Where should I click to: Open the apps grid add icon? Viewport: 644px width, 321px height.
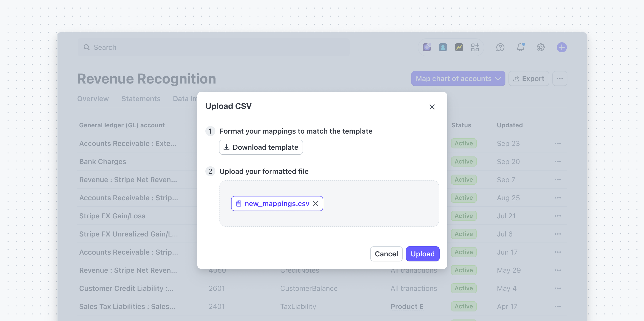pyautogui.click(x=475, y=47)
